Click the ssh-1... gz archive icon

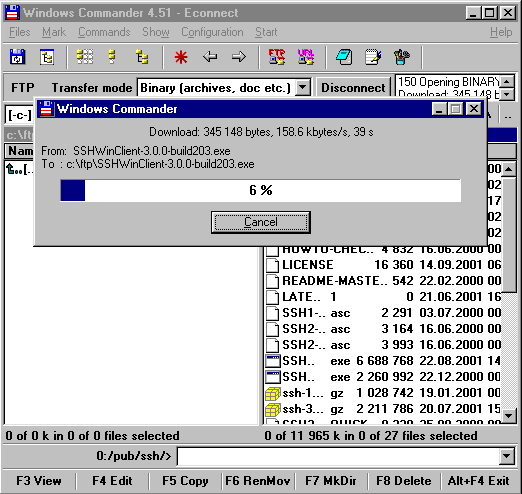point(273,393)
